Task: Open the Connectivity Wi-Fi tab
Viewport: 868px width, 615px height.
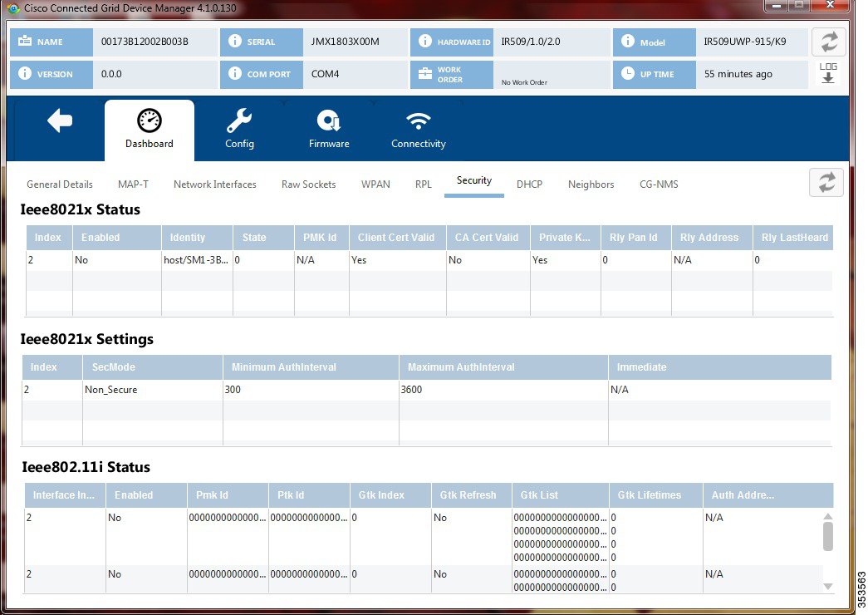Action: pyautogui.click(x=419, y=130)
